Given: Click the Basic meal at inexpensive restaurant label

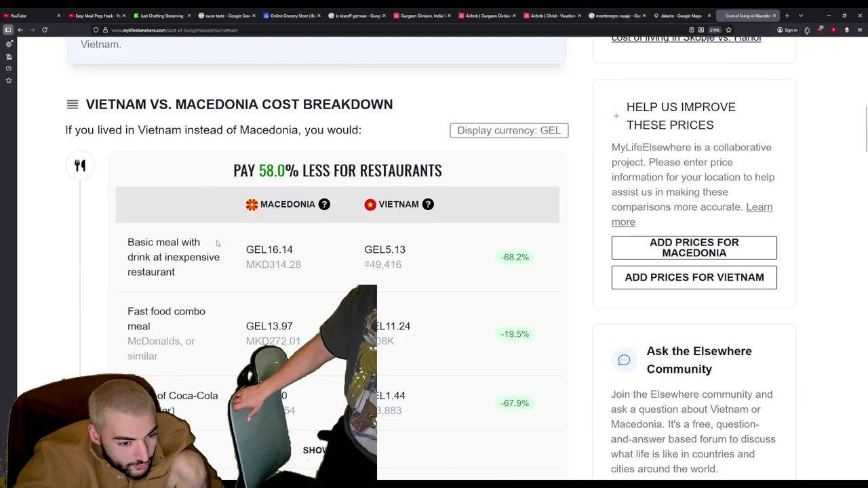Looking at the screenshot, I should click(174, 257).
